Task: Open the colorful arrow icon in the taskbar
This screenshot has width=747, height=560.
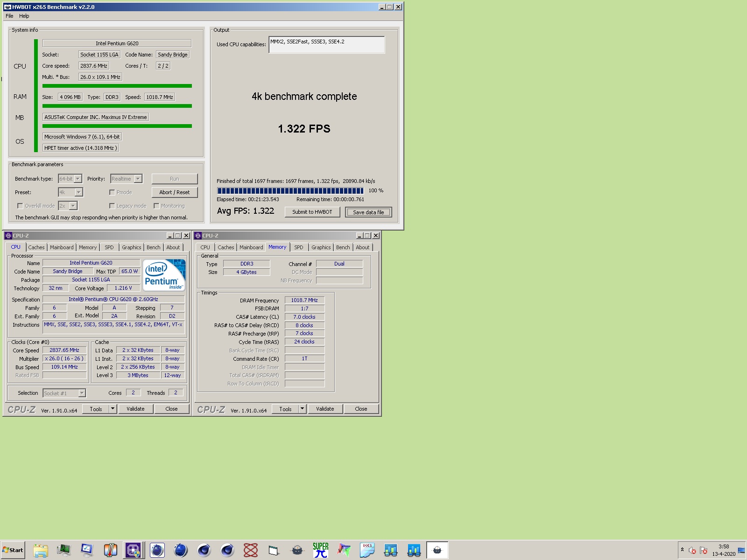Action: coord(344,550)
